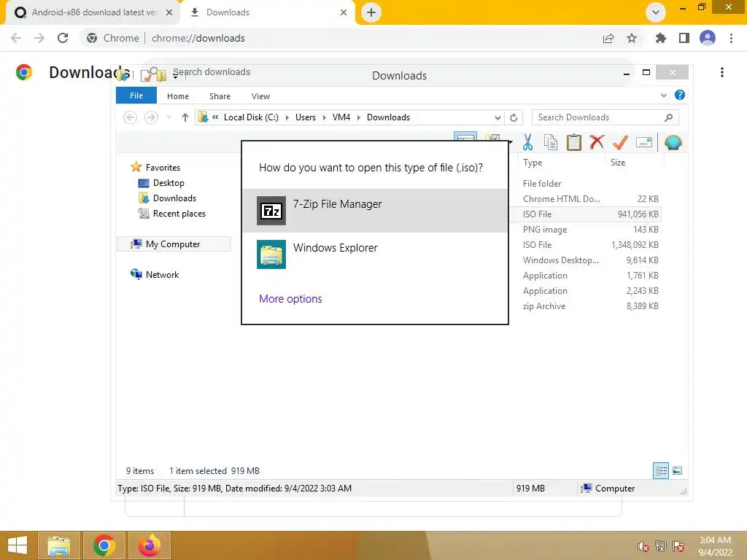Refresh the Explorer Downloads folder

514,117
